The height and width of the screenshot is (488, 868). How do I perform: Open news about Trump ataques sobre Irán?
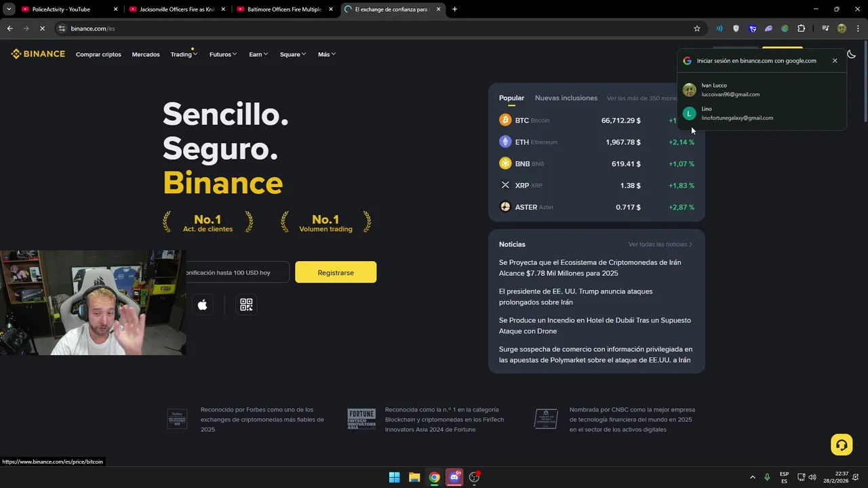click(x=576, y=296)
